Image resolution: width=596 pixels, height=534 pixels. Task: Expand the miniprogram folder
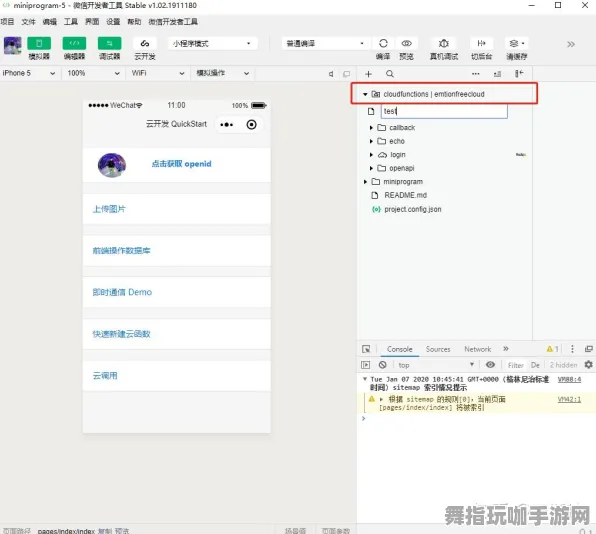365,182
